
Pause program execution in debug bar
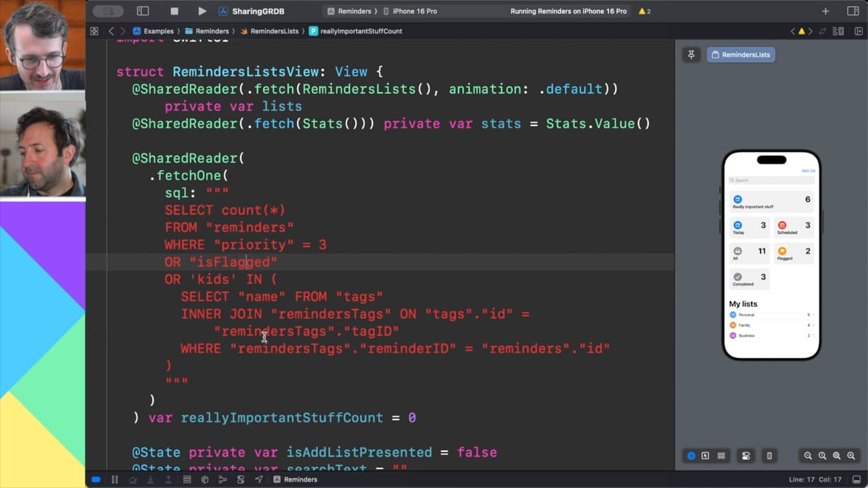[x=114, y=479]
